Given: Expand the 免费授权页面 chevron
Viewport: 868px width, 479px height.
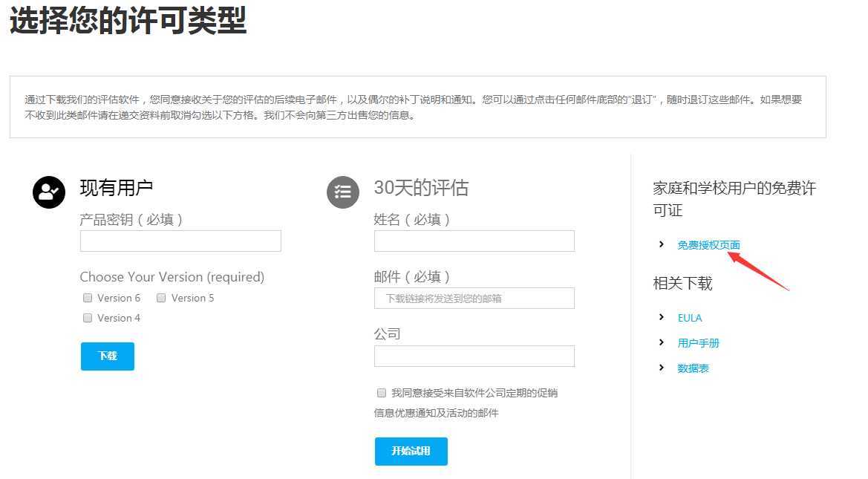Looking at the screenshot, I should pos(662,244).
